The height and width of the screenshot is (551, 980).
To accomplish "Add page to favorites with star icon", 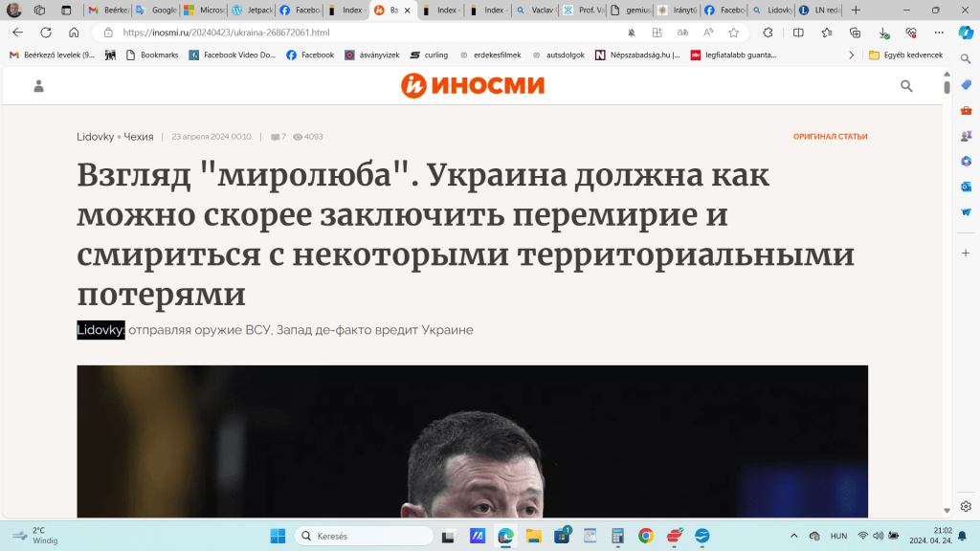I will [734, 33].
